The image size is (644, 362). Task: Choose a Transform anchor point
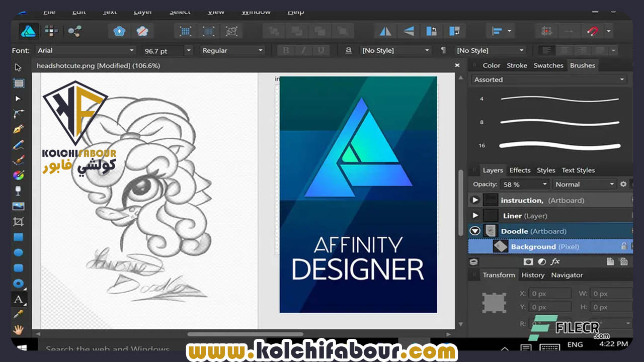pyautogui.click(x=495, y=303)
